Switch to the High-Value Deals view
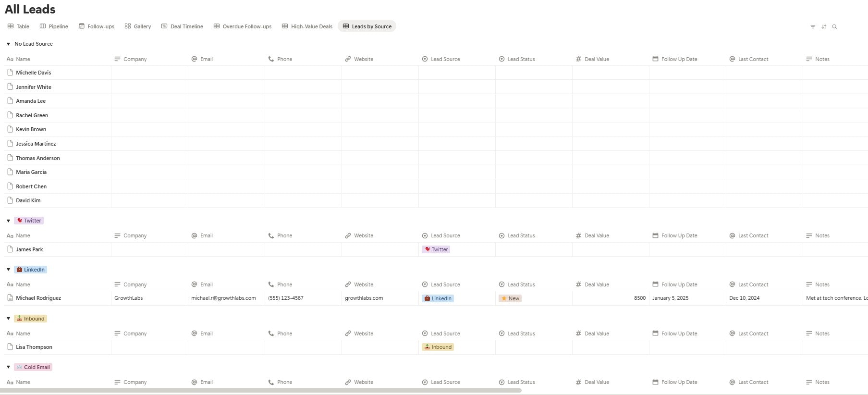868x395 pixels. coord(307,26)
